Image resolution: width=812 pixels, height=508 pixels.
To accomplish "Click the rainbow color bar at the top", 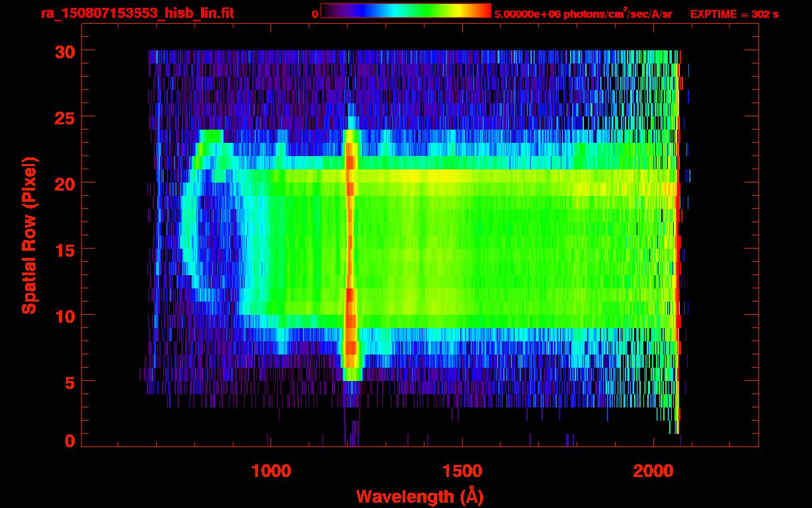I will 405,11.
